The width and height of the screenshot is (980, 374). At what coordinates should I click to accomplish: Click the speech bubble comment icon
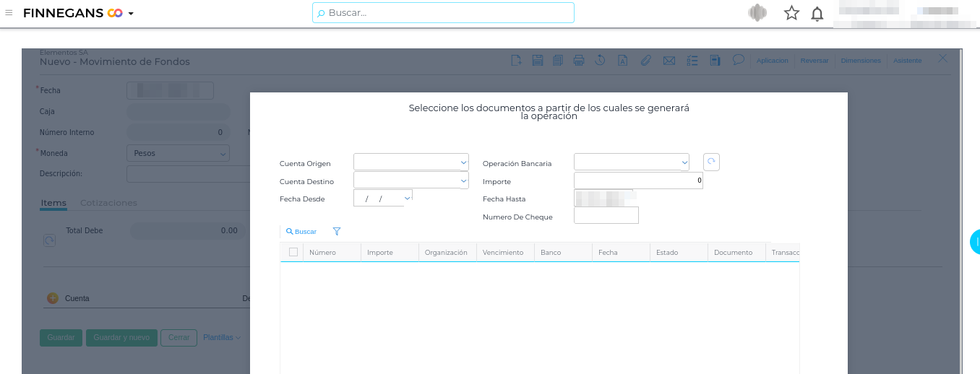click(738, 60)
